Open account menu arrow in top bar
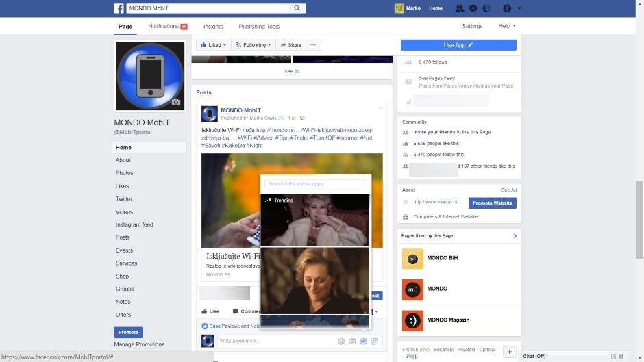644x362 pixels. click(x=519, y=8)
